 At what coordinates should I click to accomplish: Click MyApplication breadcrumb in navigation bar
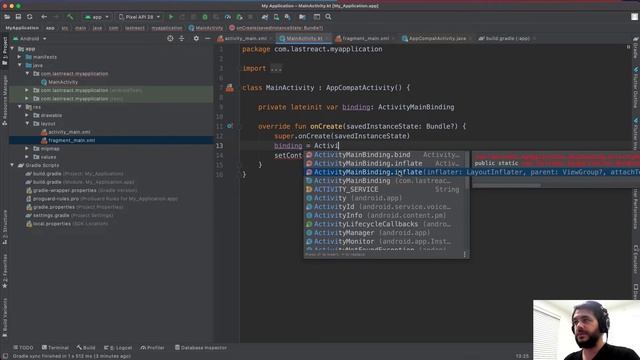(x=22, y=28)
